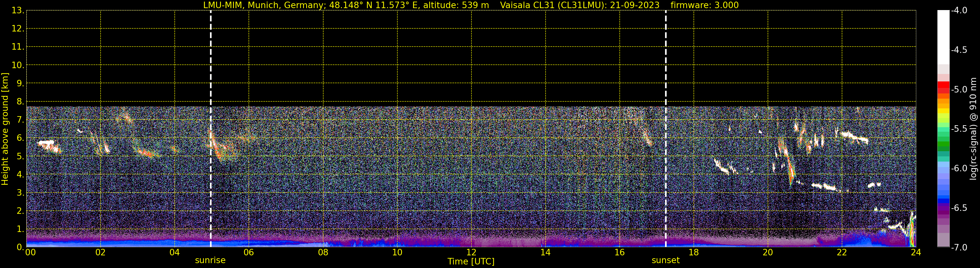
Task: Click the time axis tick label '08'
Action: [323, 252]
